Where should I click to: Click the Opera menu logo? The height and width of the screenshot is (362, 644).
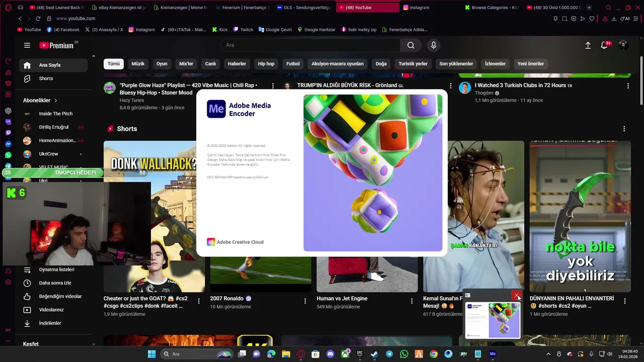[8, 8]
